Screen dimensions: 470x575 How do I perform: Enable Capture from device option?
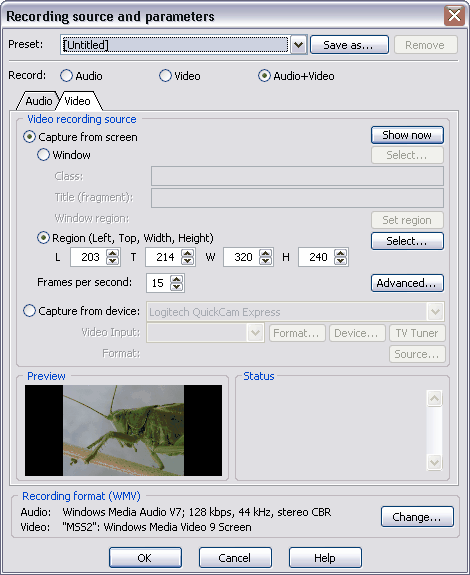click(29, 311)
